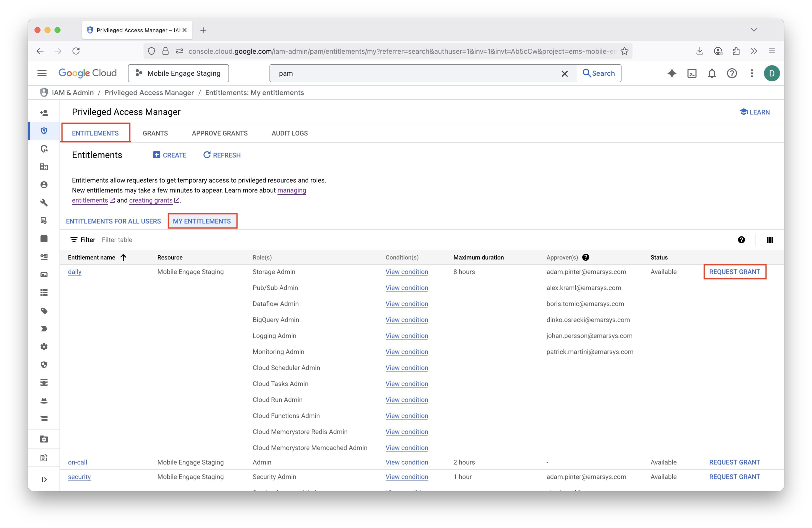Click the Create entitlement button
Viewport: 812px width, 528px height.
170,155
